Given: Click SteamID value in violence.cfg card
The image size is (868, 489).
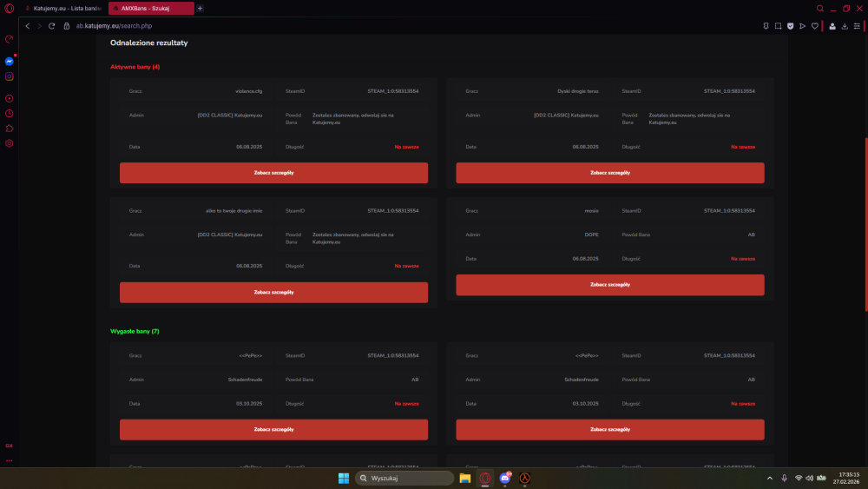Looking at the screenshot, I should coord(393,91).
